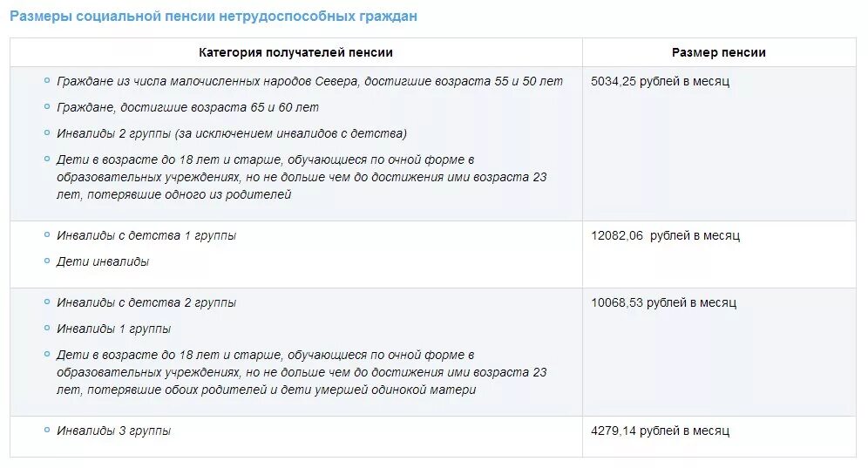Click the 'Размер пенсии' column header
Viewport: 868px width, 468px height.
pos(718,52)
